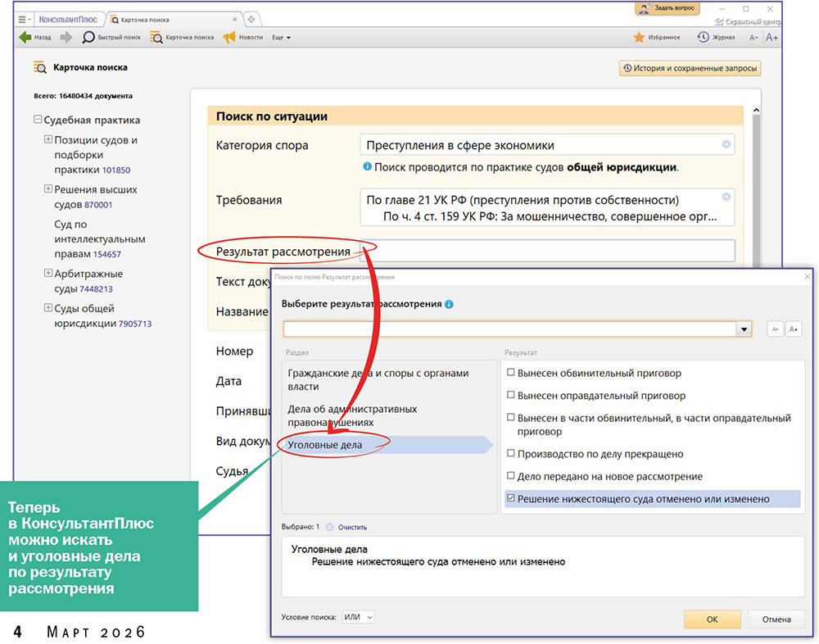The height and width of the screenshot is (644, 819).
Task: Close the Карточка поиска tab
Action: point(234,20)
